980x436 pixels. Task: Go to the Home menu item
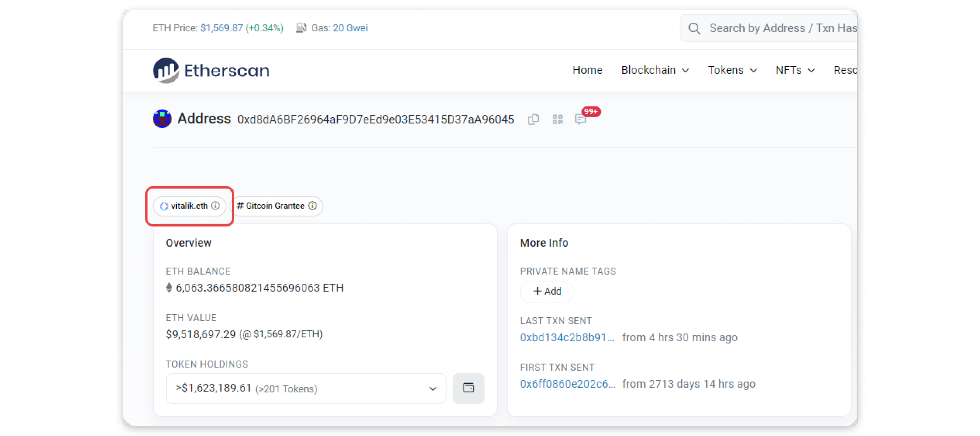click(587, 70)
